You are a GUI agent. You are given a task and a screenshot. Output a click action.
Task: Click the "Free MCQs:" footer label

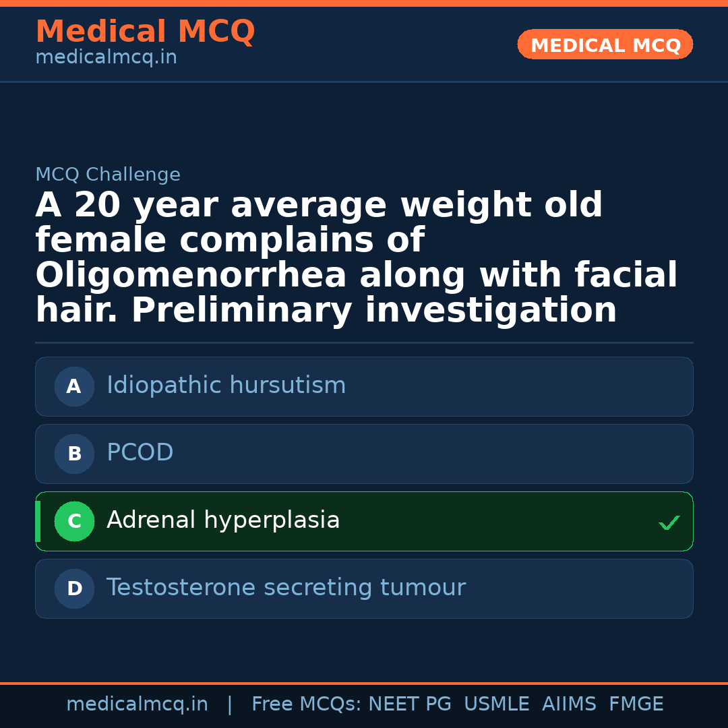click(307, 704)
